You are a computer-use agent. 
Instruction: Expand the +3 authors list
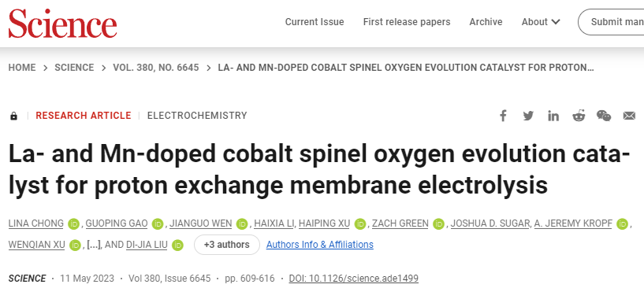point(227,245)
